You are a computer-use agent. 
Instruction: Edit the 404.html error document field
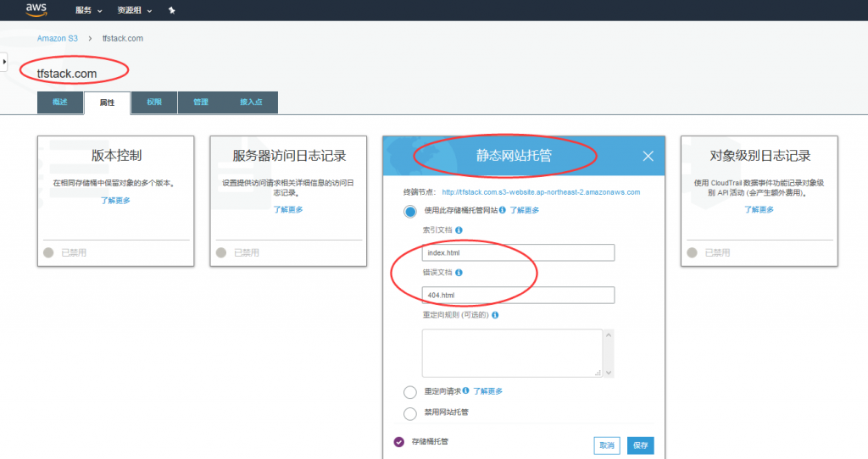[x=518, y=296]
